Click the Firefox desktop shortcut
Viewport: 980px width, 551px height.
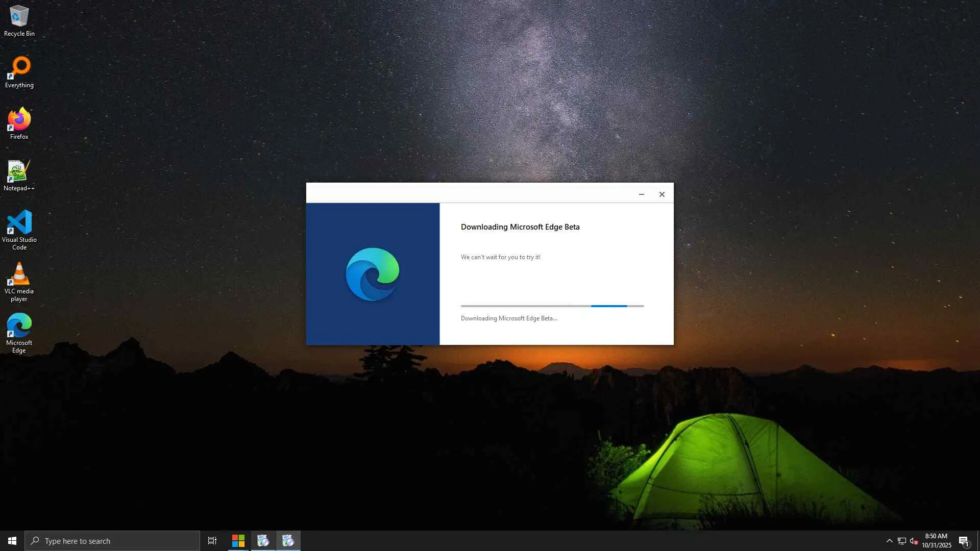[19, 123]
